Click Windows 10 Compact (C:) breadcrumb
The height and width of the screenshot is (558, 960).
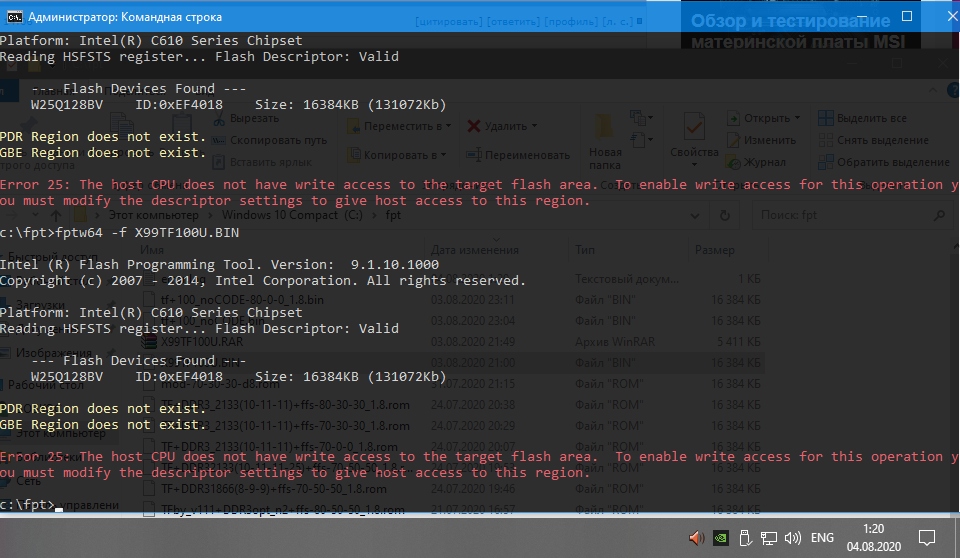pos(292,215)
